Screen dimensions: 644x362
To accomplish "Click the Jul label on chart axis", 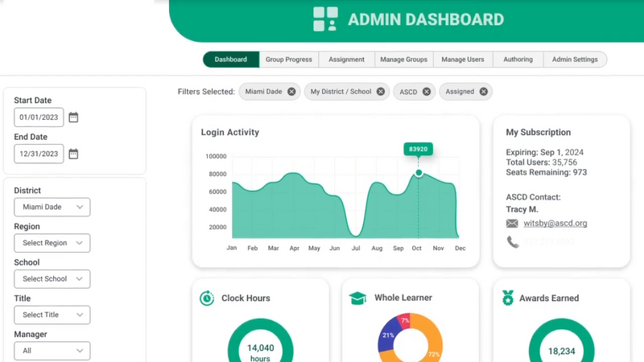I will pos(356,249).
